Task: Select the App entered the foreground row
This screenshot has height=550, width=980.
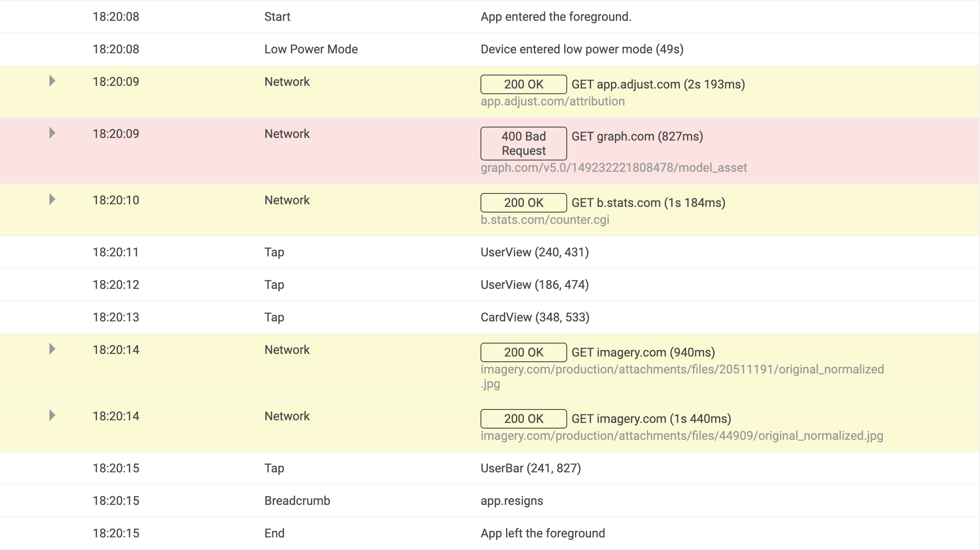Action: pos(490,17)
